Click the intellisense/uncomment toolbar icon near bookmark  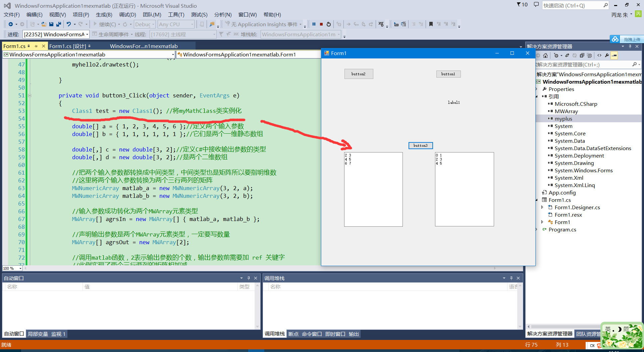421,24
